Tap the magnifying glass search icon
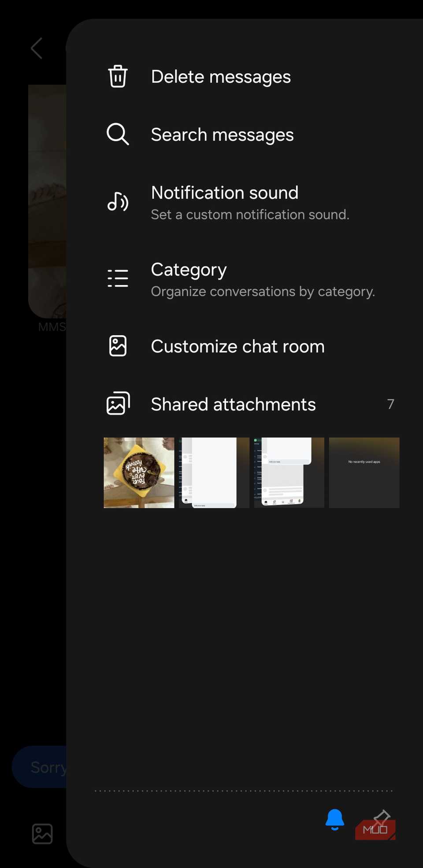The image size is (423, 868). (x=118, y=134)
